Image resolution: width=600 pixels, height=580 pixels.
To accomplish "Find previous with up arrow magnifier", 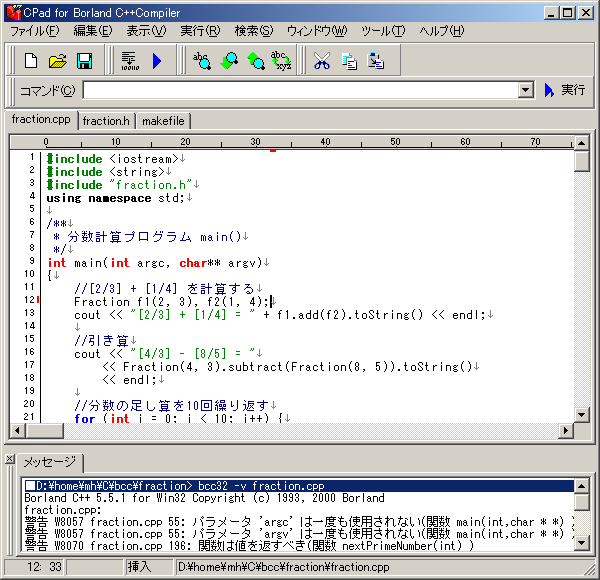I will pyautogui.click(x=256, y=61).
